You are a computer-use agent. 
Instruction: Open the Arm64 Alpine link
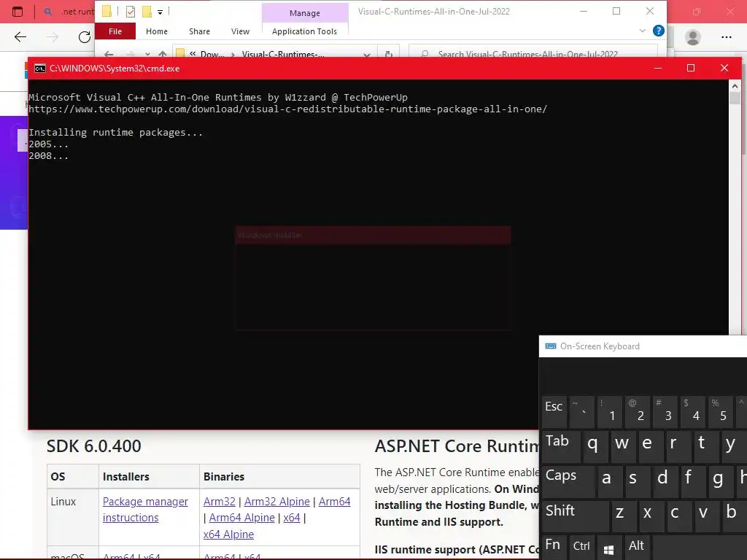241,518
